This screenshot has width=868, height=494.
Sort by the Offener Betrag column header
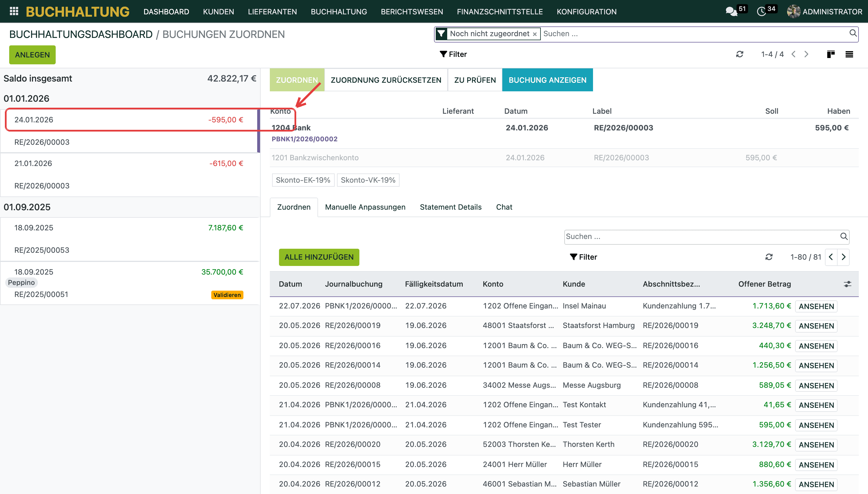coord(765,284)
